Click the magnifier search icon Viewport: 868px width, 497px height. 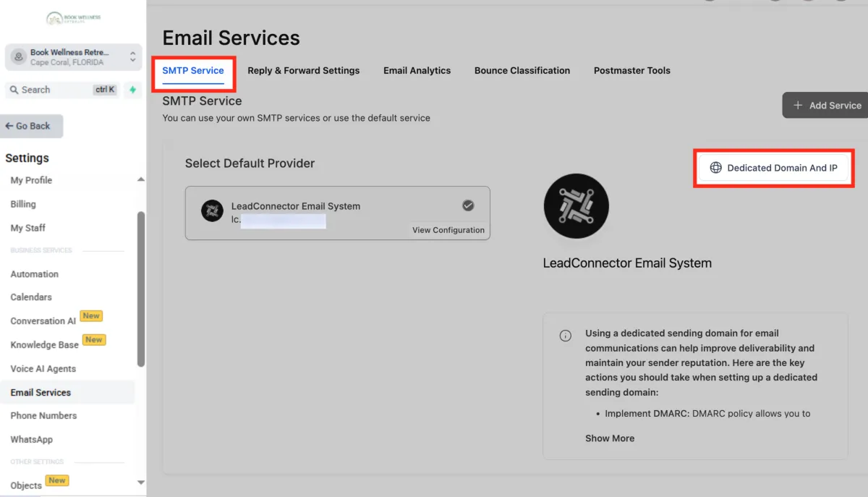click(14, 90)
